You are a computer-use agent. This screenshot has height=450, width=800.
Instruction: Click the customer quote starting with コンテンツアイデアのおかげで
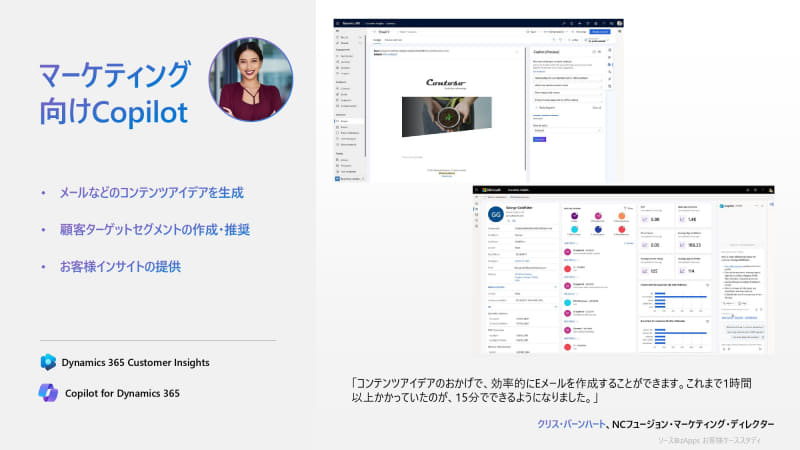click(551, 390)
